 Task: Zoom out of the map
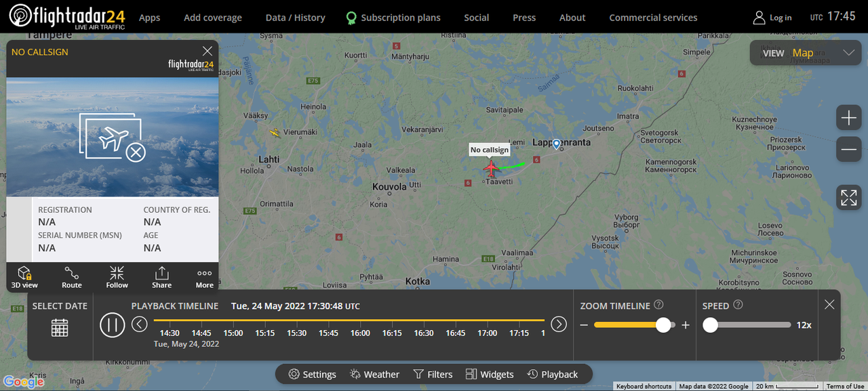coord(849,149)
